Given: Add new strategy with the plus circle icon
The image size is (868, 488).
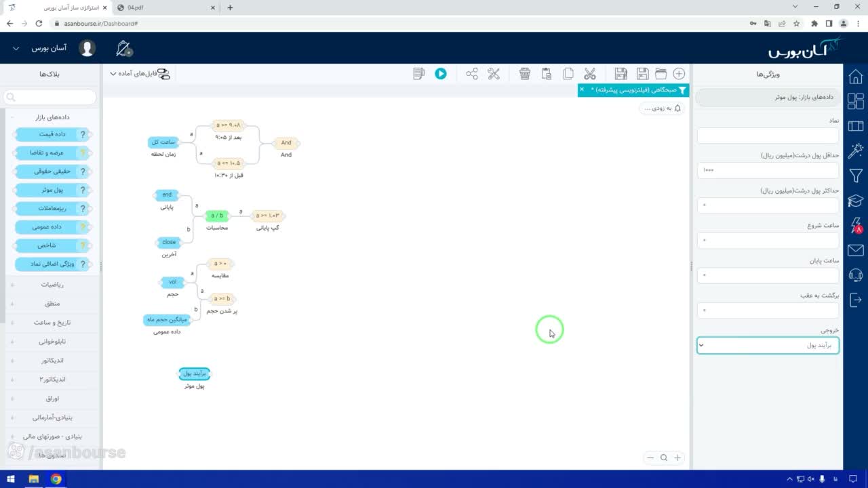Looking at the screenshot, I should (x=679, y=74).
